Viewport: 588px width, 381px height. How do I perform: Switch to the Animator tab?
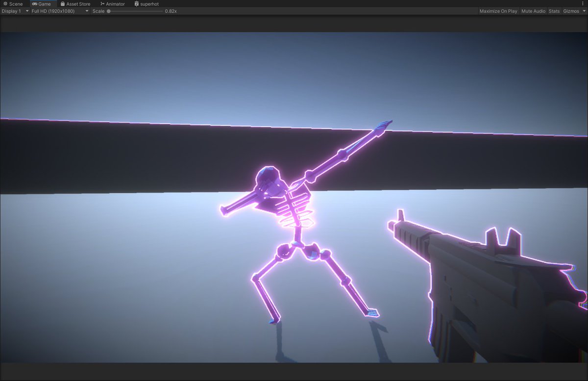point(112,4)
